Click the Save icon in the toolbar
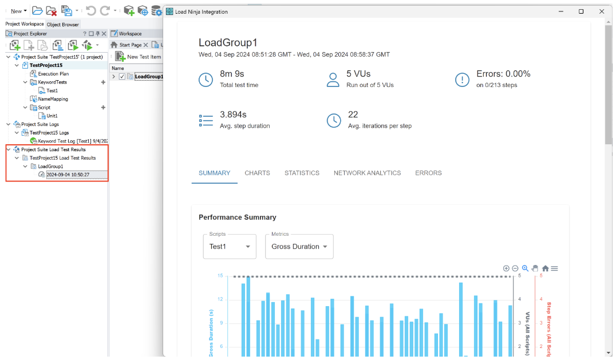Image resolution: width=616 pixels, height=364 pixels. [66, 10]
